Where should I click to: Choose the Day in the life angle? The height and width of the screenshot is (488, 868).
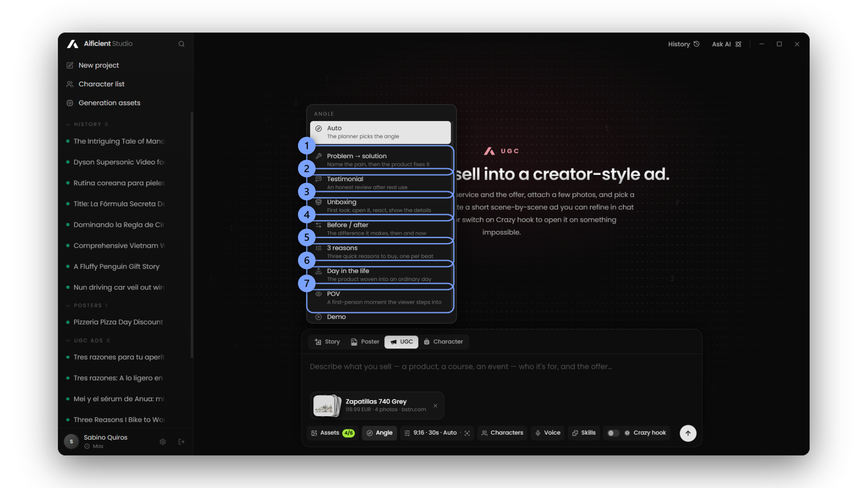pyautogui.click(x=380, y=275)
